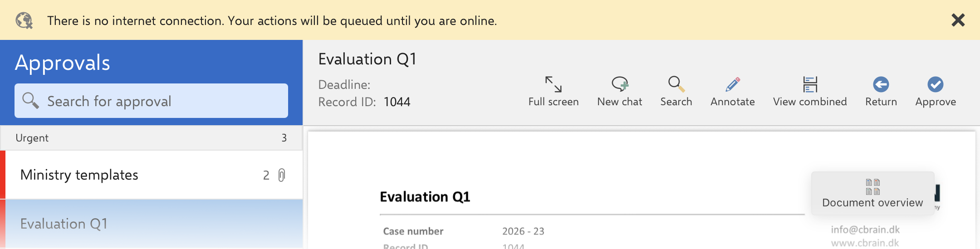This screenshot has height=249, width=980.
Task: Click the attachment count 2 on Ministry templates
Action: [266, 175]
